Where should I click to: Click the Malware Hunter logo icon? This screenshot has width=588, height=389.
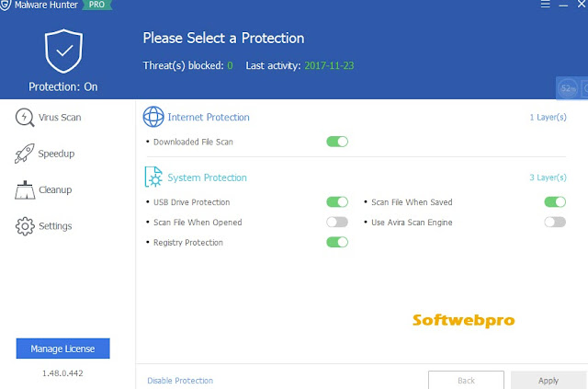(x=7, y=6)
